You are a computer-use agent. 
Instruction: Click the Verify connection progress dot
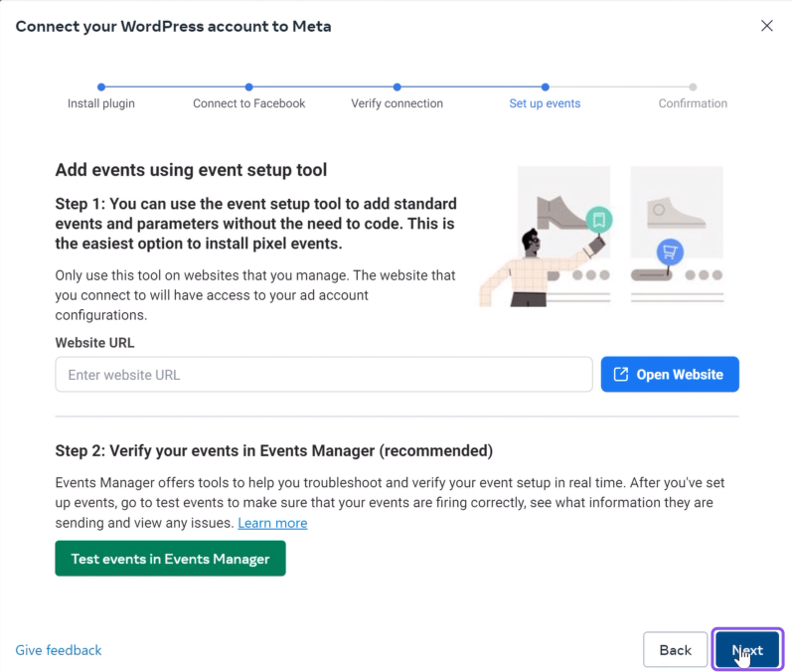click(x=397, y=87)
